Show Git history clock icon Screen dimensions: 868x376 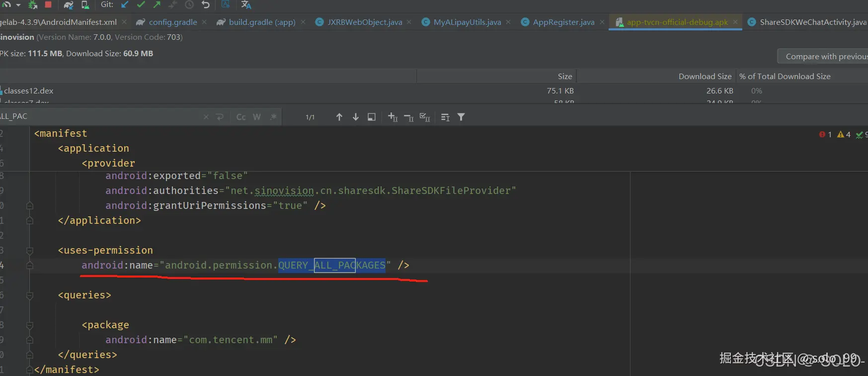(189, 4)
